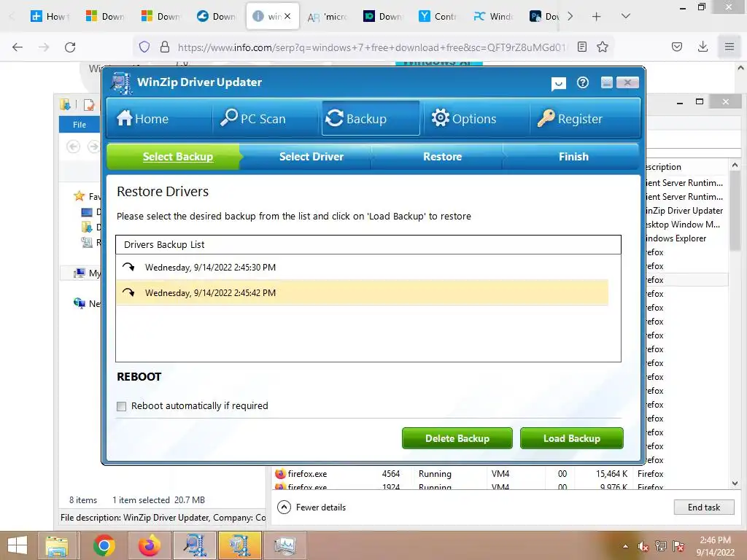Click the Save to Pocket icon

(x=677, y=47)
